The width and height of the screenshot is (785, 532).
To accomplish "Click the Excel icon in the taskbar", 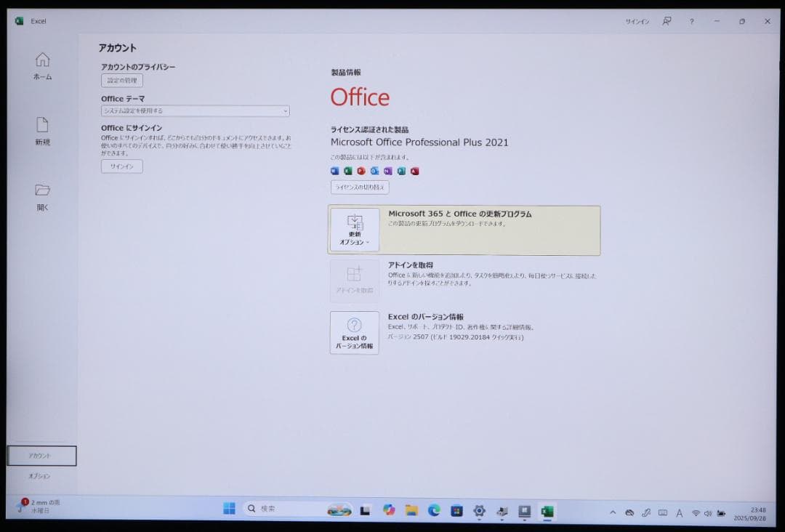I will tap(547, 511).
